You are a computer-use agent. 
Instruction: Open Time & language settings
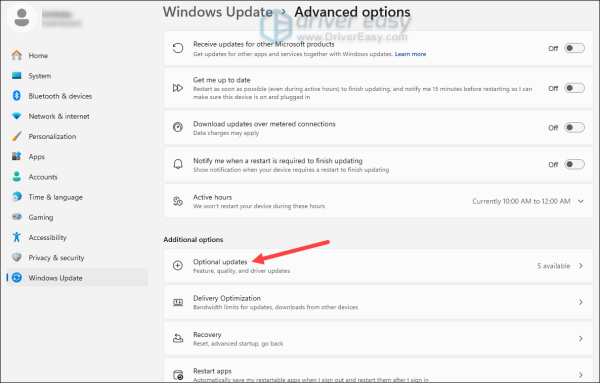77,197
